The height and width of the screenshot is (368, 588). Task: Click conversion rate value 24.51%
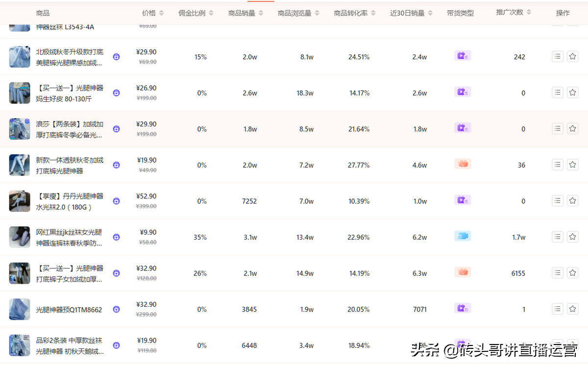359,57
